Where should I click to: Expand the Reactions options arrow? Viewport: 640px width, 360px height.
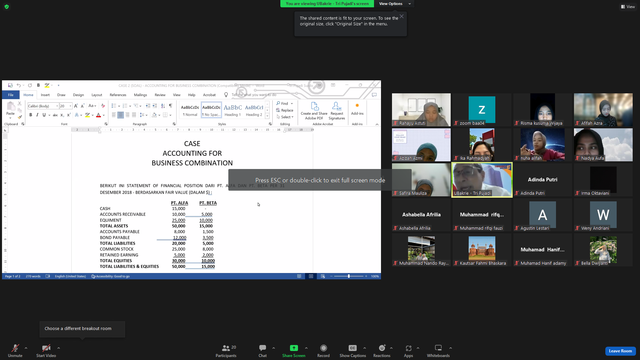coord(391,348)
